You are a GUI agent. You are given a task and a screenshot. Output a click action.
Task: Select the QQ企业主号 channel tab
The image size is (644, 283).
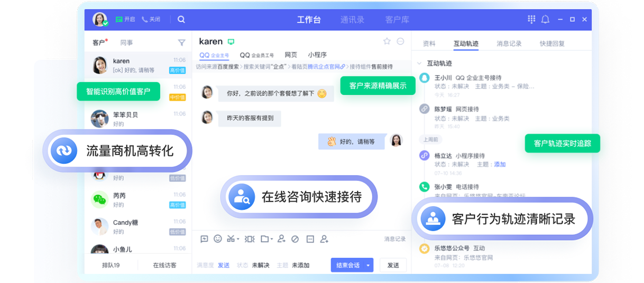[x=214, y=55]
